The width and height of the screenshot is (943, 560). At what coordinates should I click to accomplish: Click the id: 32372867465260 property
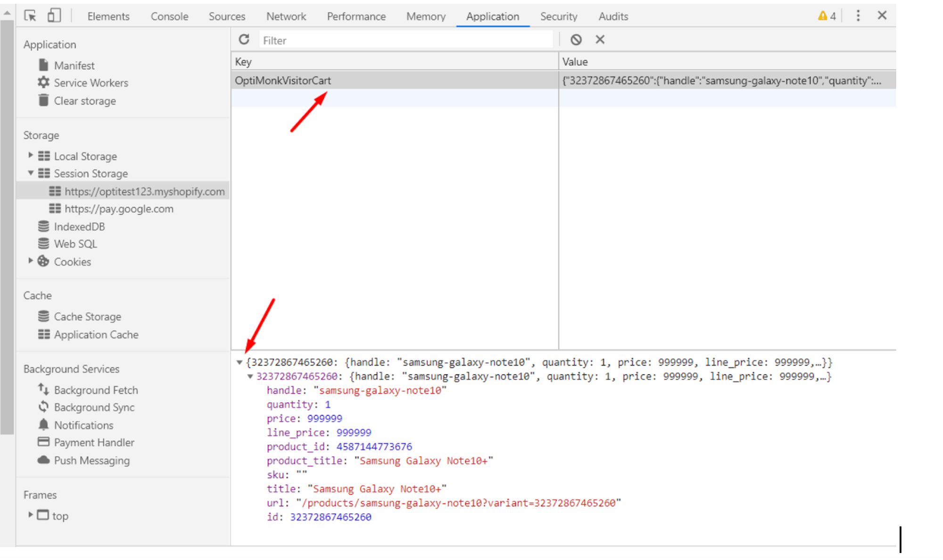tap(319, 517)
